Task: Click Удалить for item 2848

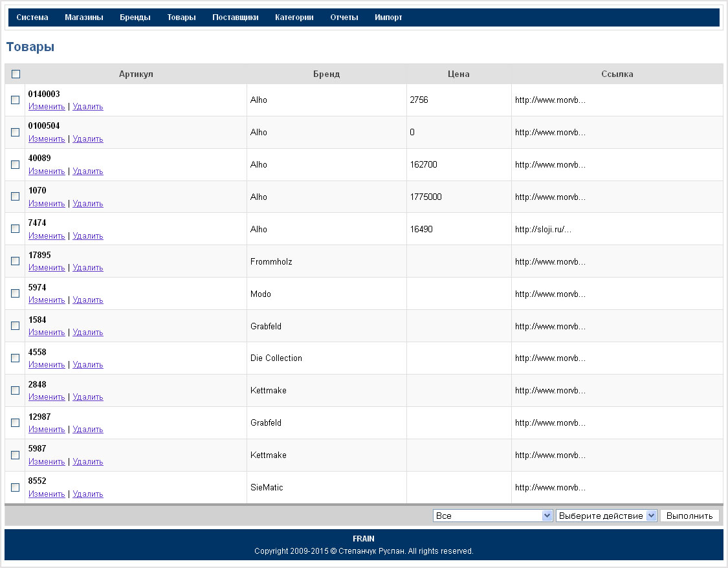Action: point(88,397)
